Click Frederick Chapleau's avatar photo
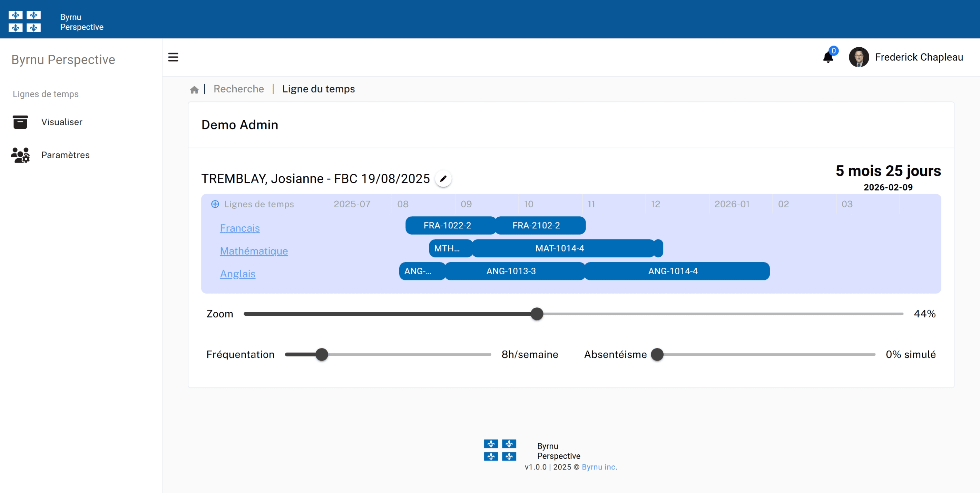 tap(859, 57)
